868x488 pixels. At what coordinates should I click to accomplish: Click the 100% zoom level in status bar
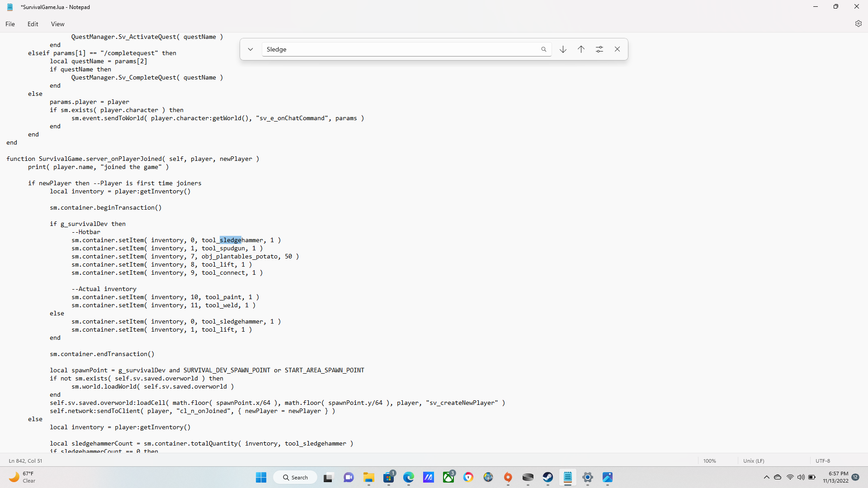(709, 461)
